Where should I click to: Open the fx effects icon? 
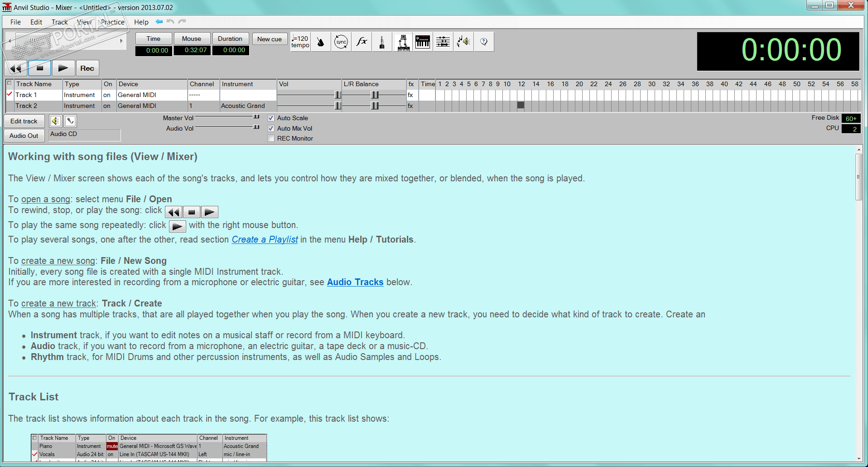pos(362,42)
